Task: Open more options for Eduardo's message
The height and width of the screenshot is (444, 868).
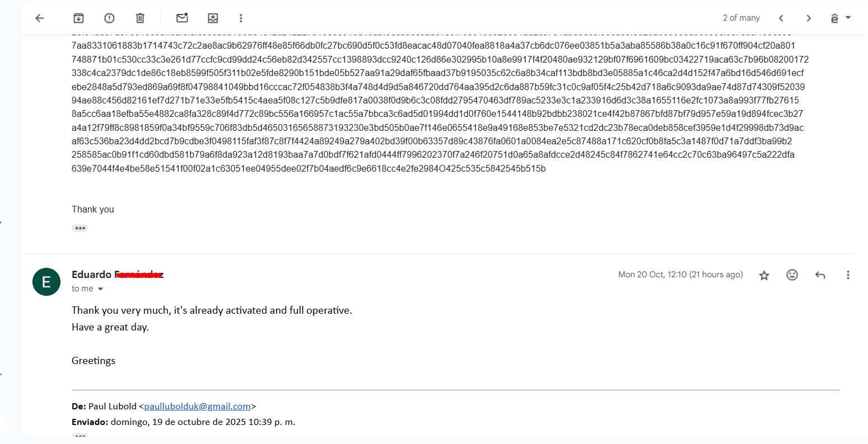Action: 848,275
